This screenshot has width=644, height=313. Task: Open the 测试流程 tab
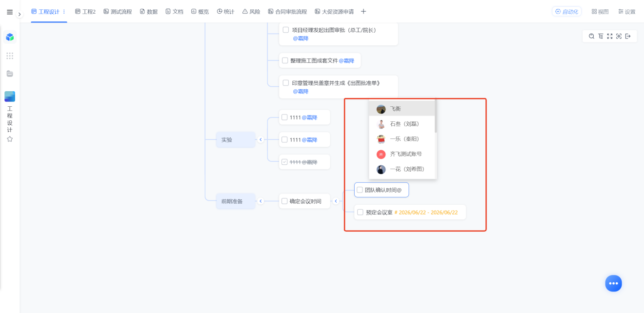pos(118,12)
